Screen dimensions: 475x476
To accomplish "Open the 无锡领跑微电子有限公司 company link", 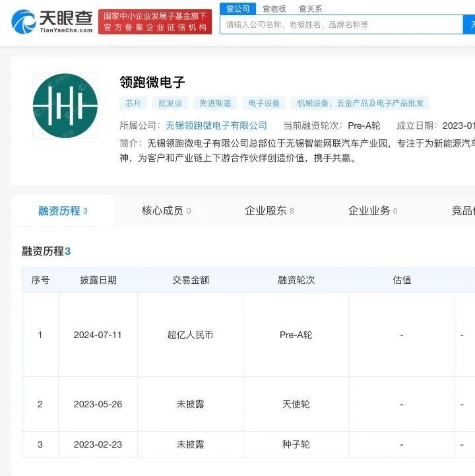I will coord(216,125).
